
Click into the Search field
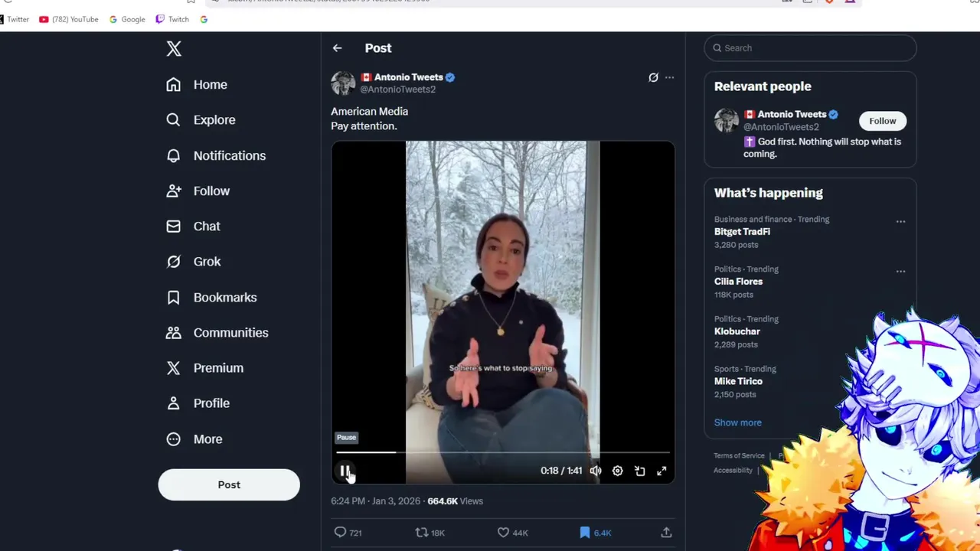click(x=810, y=48)
